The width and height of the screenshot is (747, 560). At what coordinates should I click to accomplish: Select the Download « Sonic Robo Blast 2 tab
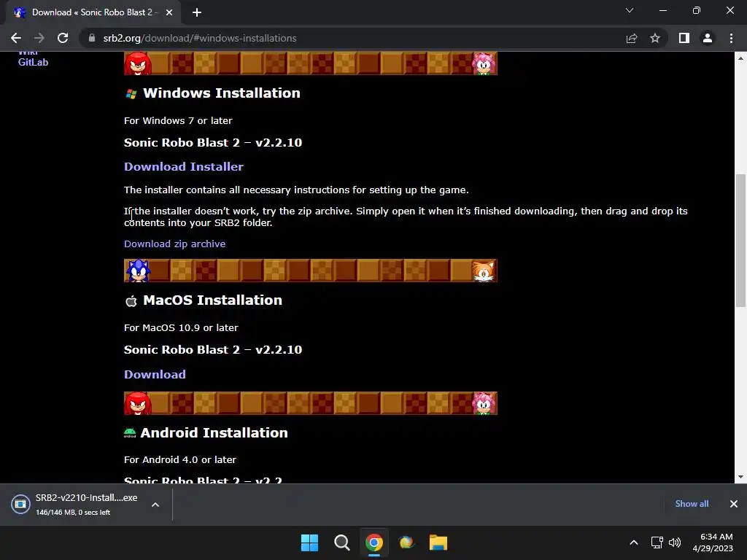93,12
